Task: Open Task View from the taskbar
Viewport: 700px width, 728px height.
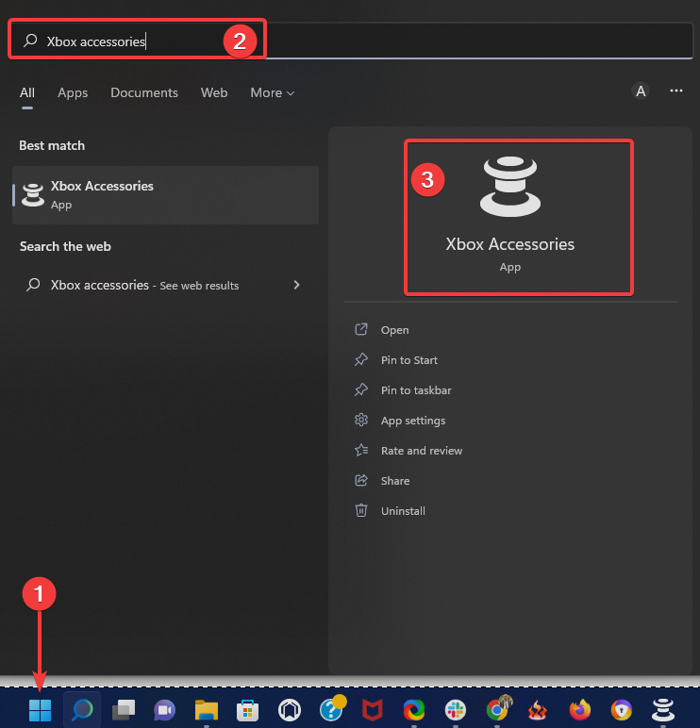Action: pyautogui.click(x=124, y=710)
